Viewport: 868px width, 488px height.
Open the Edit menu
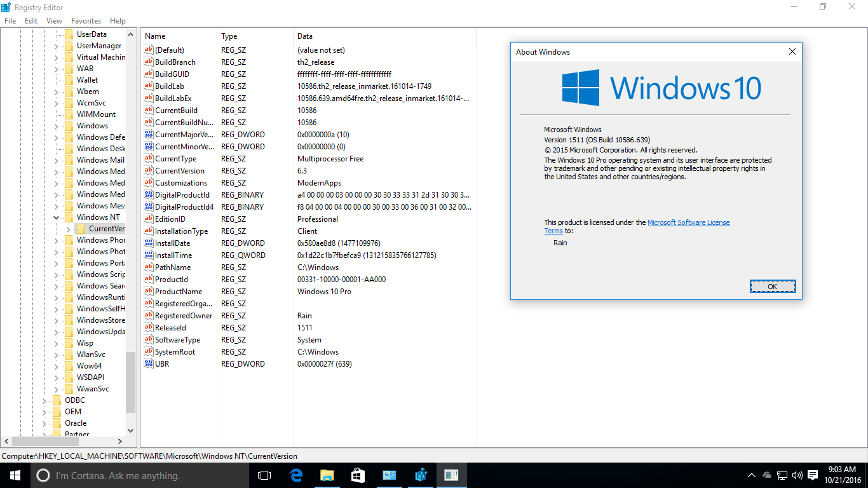(31, 21)
